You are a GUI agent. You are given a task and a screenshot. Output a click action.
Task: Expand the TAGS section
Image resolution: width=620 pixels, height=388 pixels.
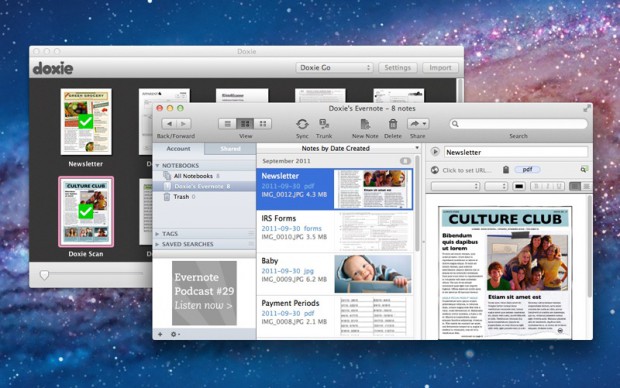[157, 234]
